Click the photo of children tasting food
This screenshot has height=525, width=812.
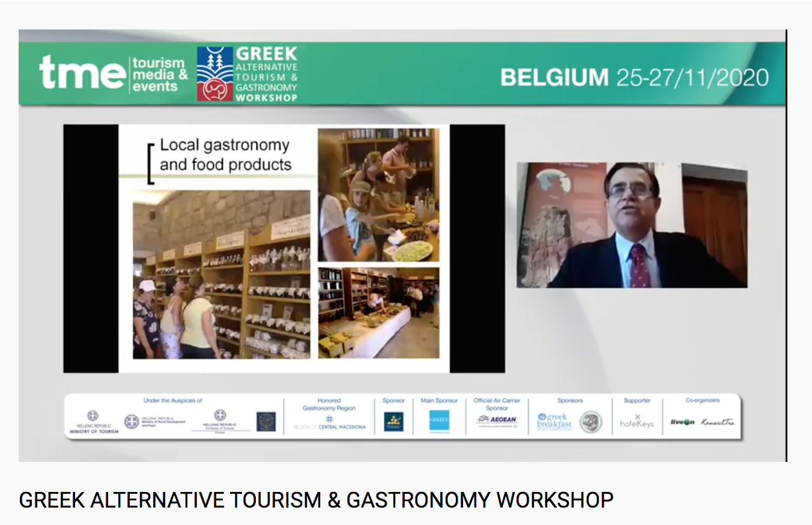[x=378, y=195]
